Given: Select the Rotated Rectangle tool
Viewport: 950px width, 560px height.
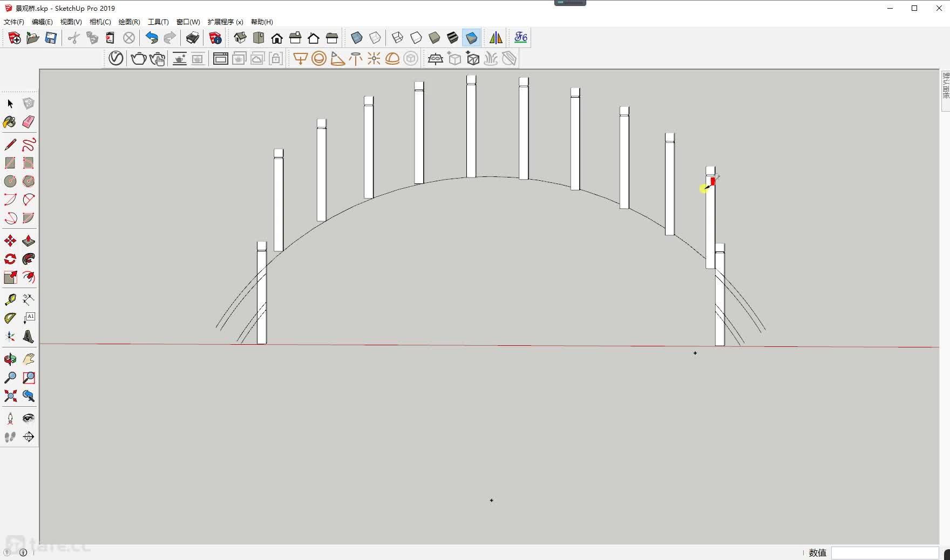Looking at the screenshot, I should [29, 163].
